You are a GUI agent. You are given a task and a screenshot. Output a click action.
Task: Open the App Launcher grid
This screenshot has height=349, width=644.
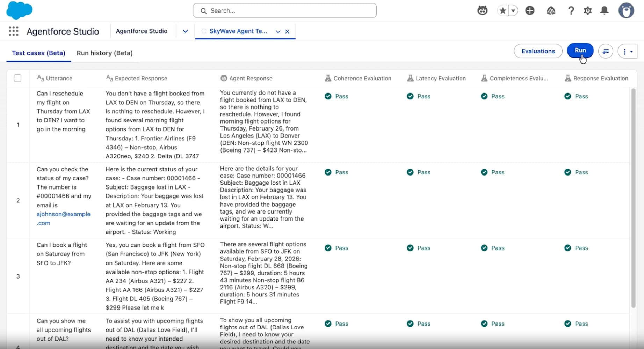[x=13, y=31]
